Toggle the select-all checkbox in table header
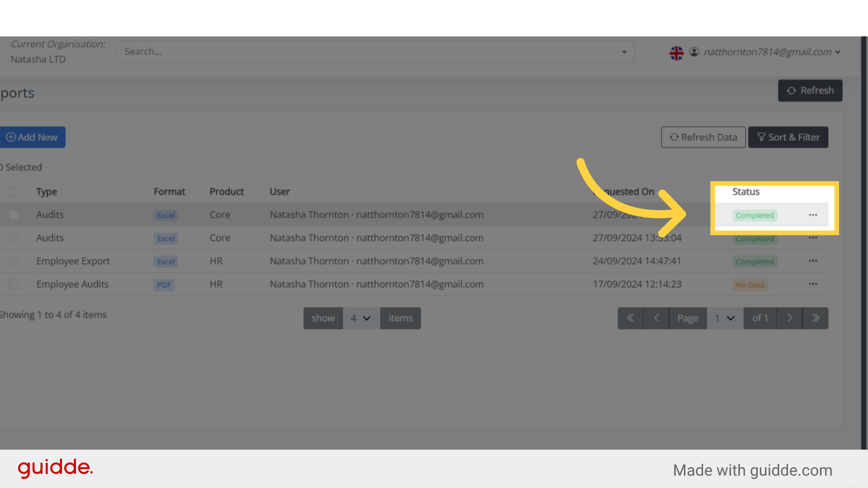868x488 pixels. pos(14,192)
